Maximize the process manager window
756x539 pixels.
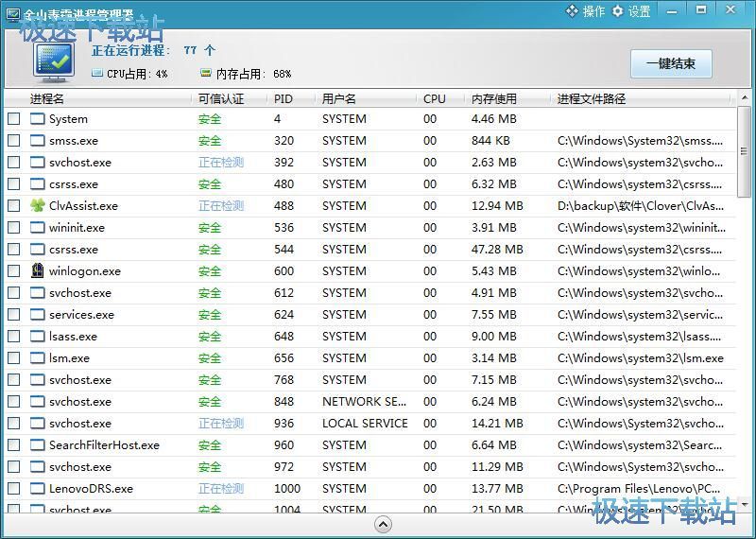(x=701, y=9)
